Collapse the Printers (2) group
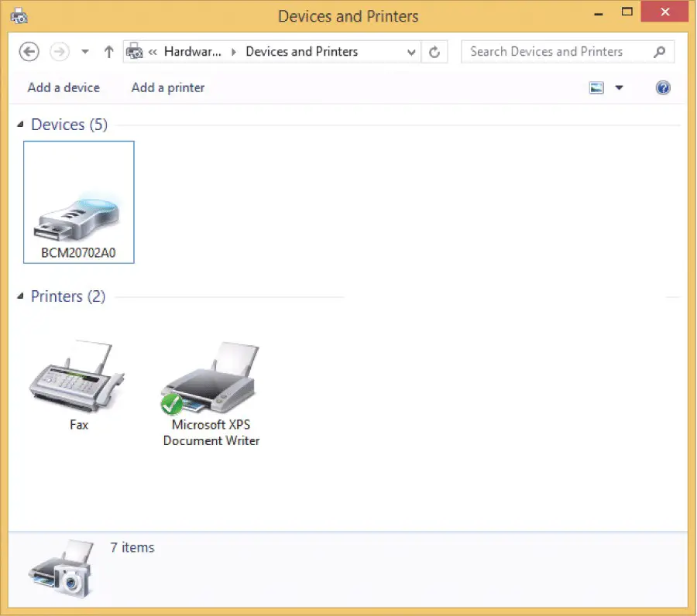Viewport: 697px width, 616px height. (x=21, y=296)
